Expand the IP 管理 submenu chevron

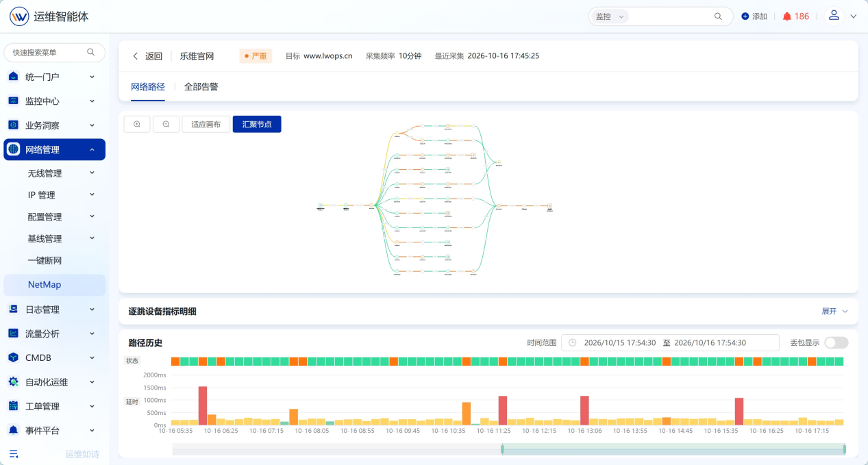92,195
